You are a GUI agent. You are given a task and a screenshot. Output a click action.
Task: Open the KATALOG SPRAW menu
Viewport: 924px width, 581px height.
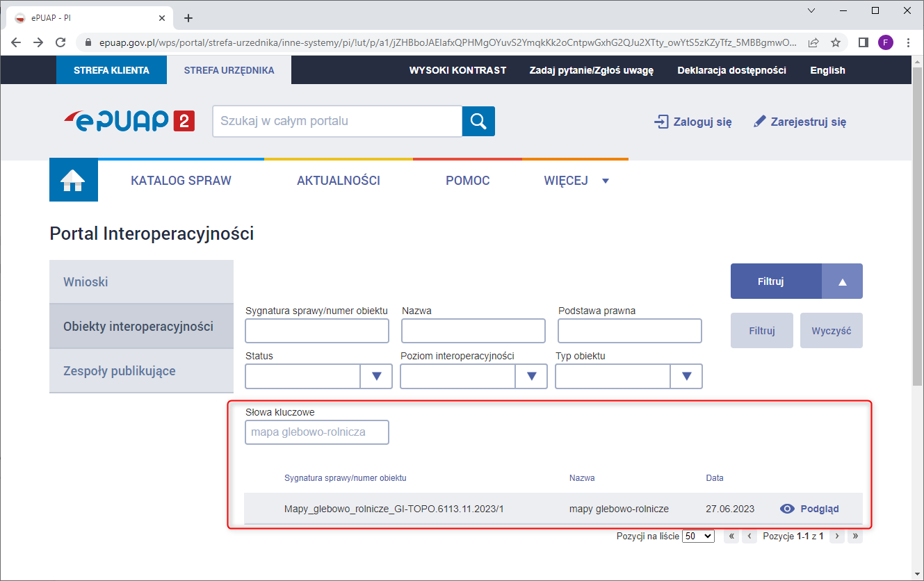click(181, 181)
